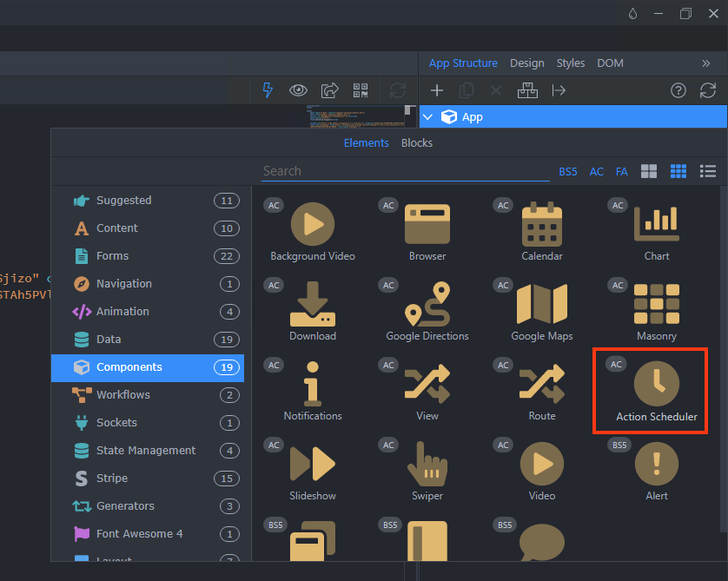
Task: Pick the Download component
Action: point(313,311)
